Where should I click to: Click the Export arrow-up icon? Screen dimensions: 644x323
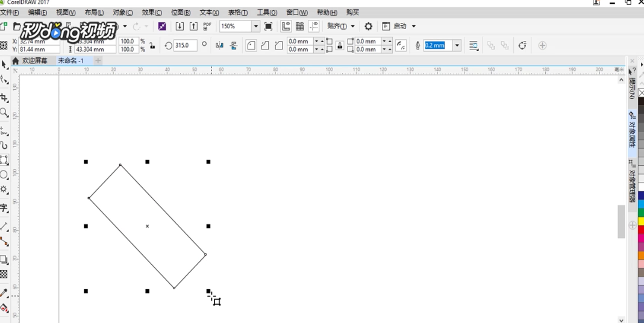[x=193, y=27]
